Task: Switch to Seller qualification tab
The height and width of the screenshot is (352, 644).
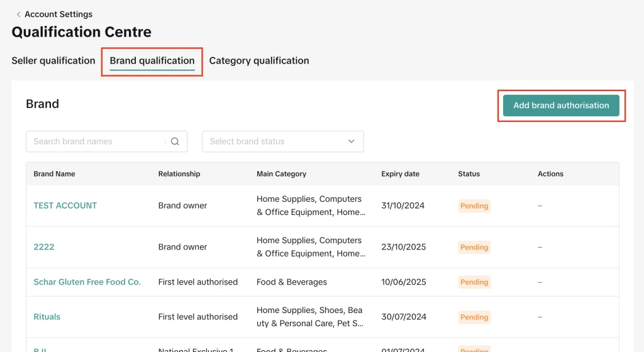Action: point(53,61)
